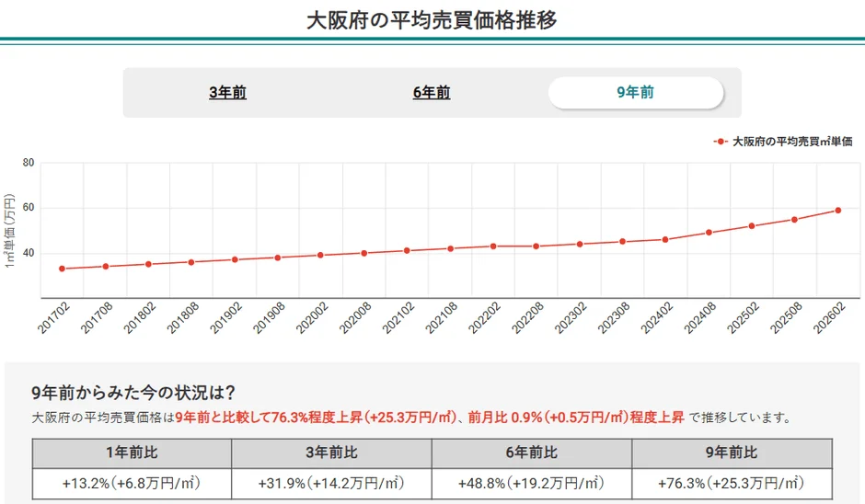This screenshot has width=865, height=504.
Task: Click the 1年前比 table header
Action: [x=132, y=452]
